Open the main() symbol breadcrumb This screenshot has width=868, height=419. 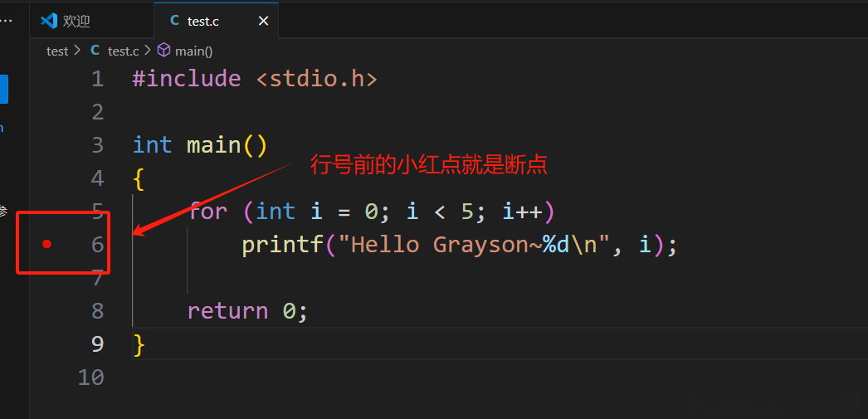pyautogui.click(x=193, y=51)
